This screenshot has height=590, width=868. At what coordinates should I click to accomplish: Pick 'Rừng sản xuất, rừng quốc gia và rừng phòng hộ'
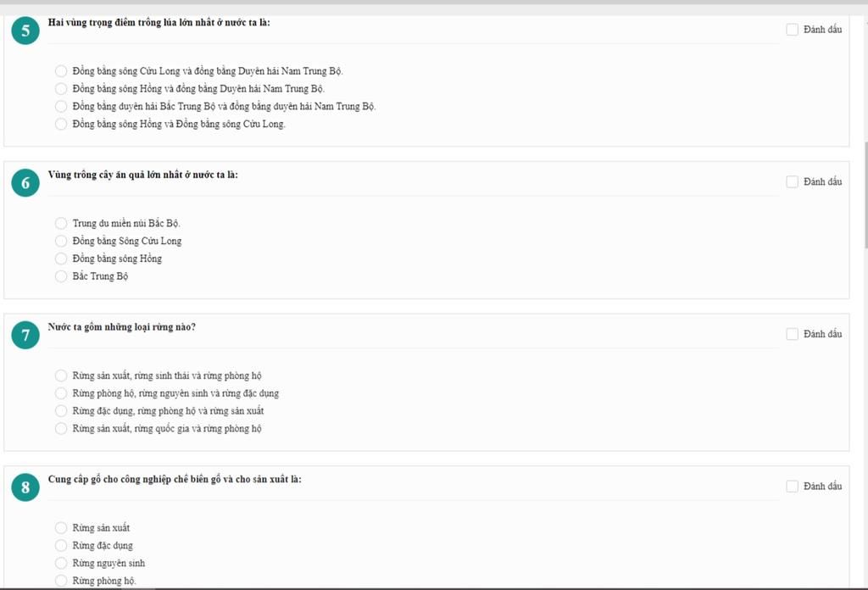(x=61, y=429)
